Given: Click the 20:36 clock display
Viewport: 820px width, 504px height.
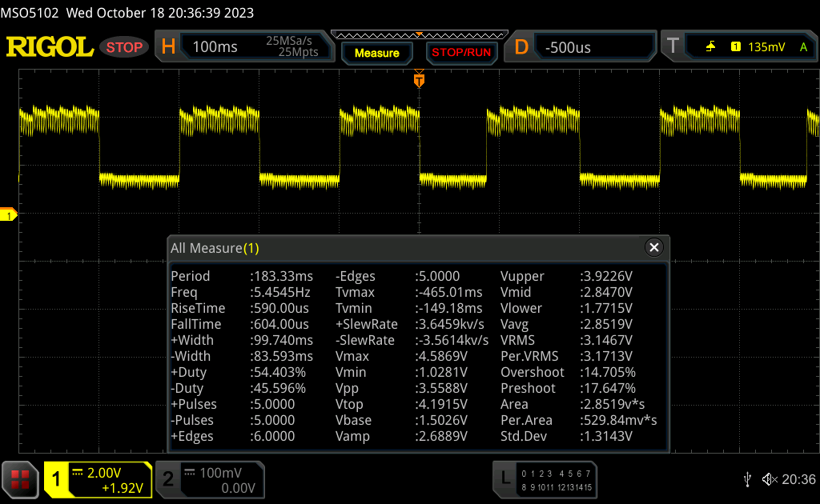Looking at the screenshot, I should (x=798, y=479).
